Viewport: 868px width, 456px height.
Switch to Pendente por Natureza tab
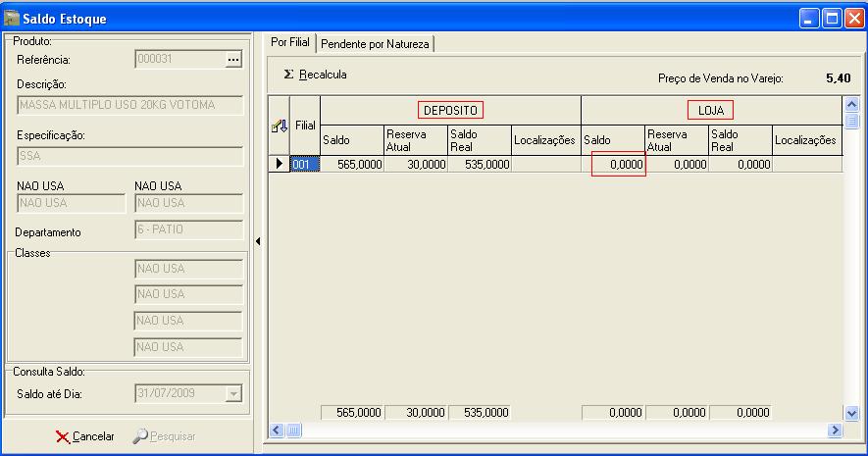click(x=376, y=44)
